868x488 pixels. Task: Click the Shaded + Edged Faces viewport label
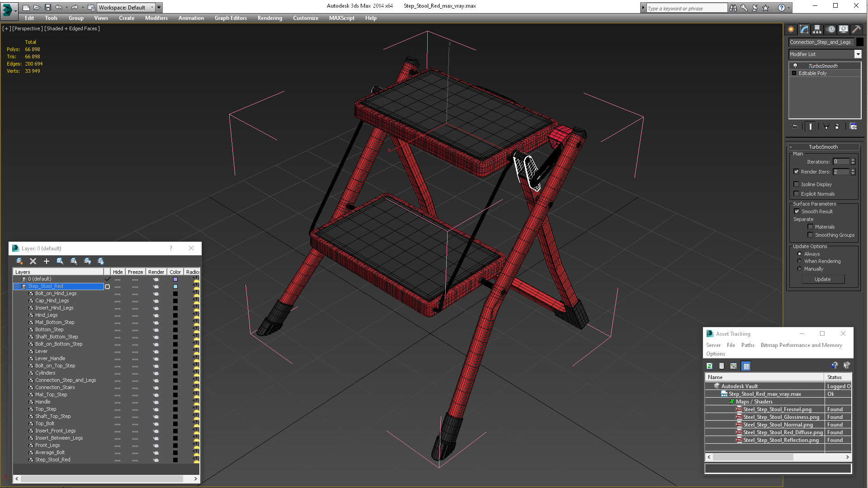coord(72,28)
